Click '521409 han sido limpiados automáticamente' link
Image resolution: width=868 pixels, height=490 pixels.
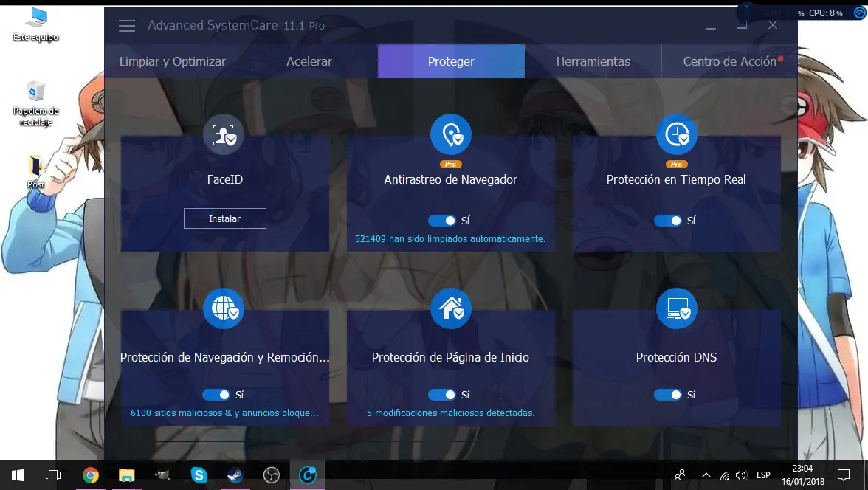pyautogui.click(x=450, y=238)
